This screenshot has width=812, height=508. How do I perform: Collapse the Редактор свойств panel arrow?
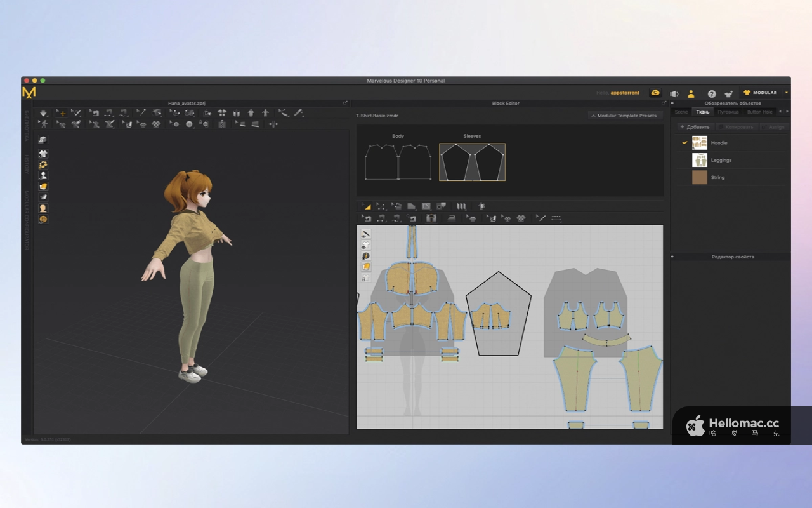[x=672, y=257]
